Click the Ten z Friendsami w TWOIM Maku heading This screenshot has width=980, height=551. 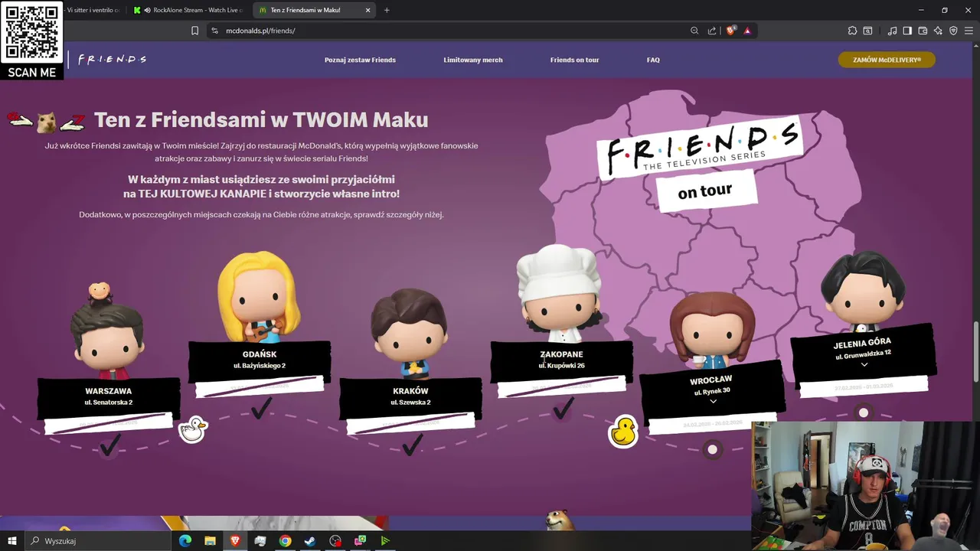(x=261, y=119)
